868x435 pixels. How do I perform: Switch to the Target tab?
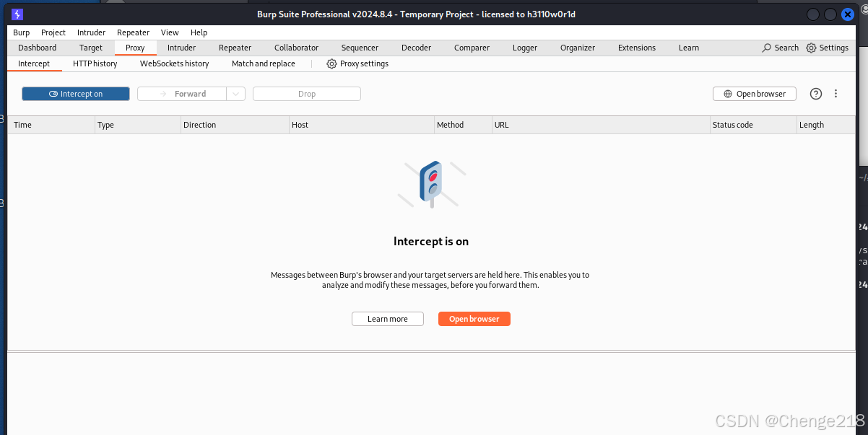pyautogui.click(x=91, y=48)
